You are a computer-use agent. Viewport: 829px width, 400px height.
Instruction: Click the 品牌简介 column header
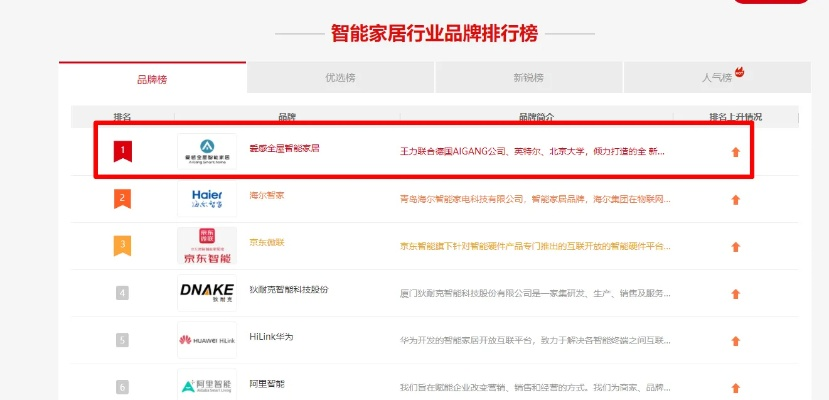tap(536, 117)
